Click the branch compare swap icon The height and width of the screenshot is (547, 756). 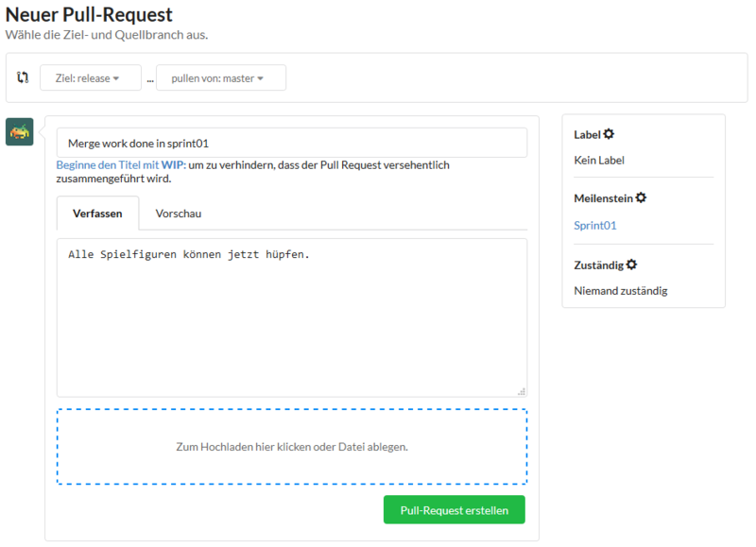click(x=23, y=77)
